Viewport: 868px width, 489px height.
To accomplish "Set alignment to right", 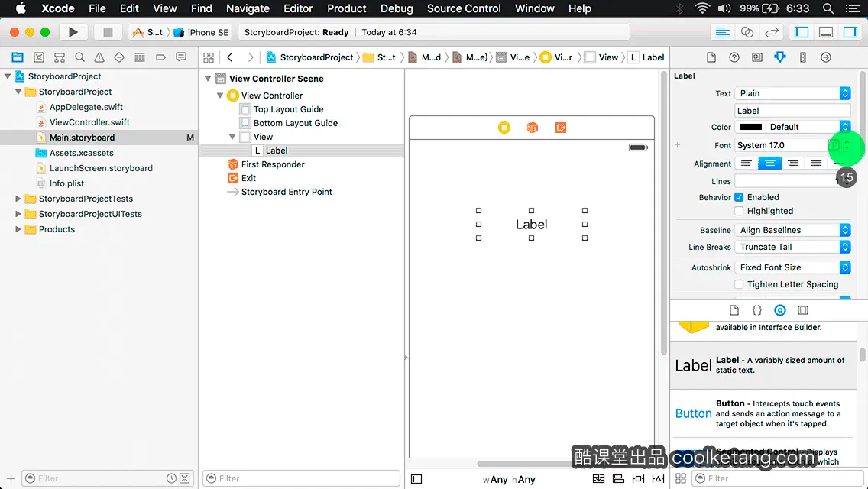I will 792,164.
